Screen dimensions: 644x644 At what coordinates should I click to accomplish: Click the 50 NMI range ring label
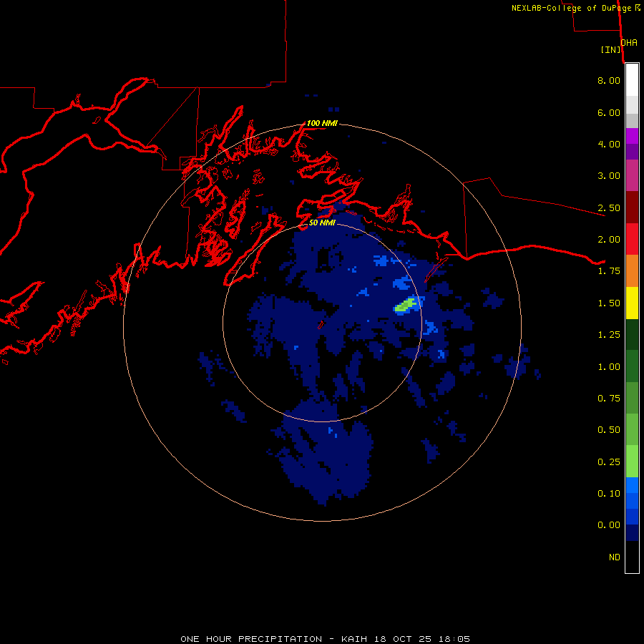point(322,223)
